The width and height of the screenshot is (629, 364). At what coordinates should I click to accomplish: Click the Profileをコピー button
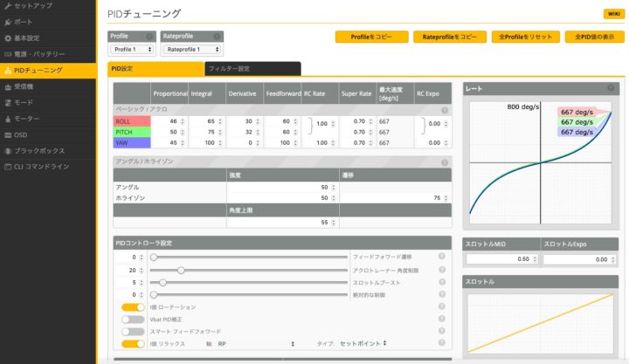click(372, 38)
